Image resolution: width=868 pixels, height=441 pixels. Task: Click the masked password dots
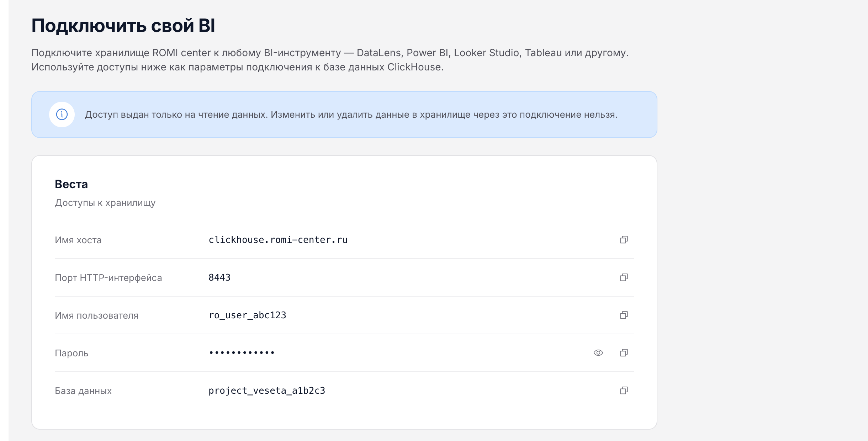coord(242,353)
